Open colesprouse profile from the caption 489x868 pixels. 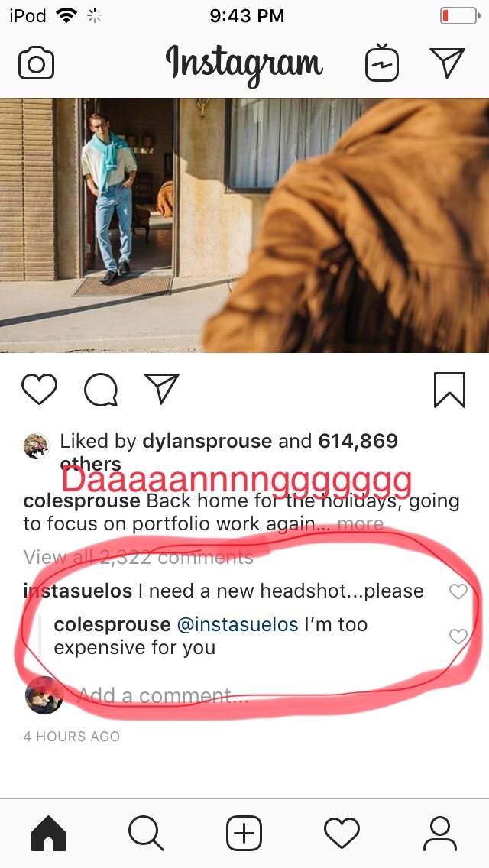82,501
